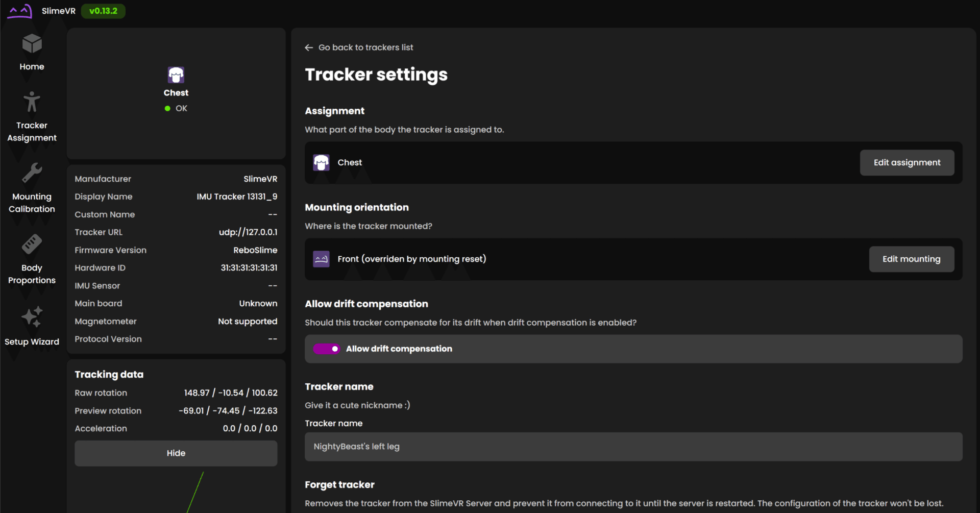
Task: Click the Front mounting orientation icon
Action: [x=321, y=259]
